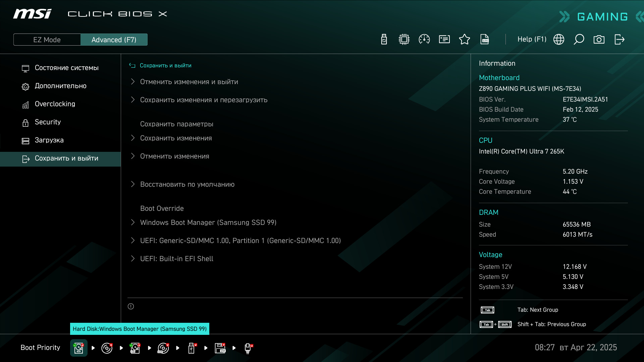Click the back arrow next to Сохранить и выйти breadcrumb
Image resolution: width=644 pixels, height=362 pixels.
point(132,65)
